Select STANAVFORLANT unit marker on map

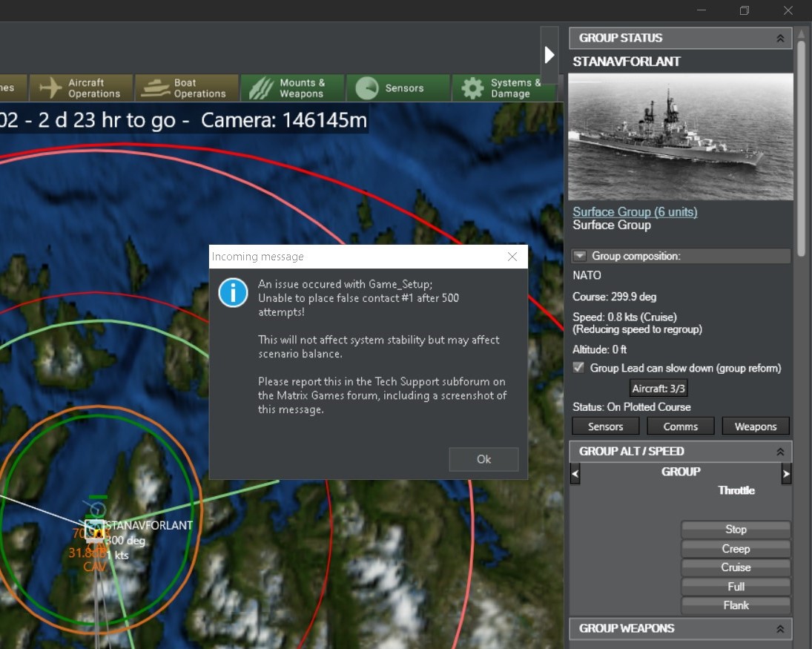95,530
